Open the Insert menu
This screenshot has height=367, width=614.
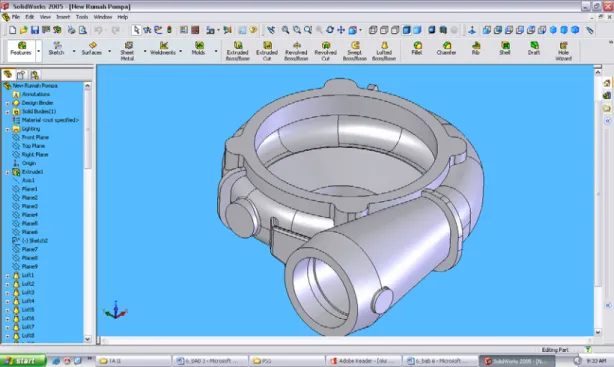[63, 17]
